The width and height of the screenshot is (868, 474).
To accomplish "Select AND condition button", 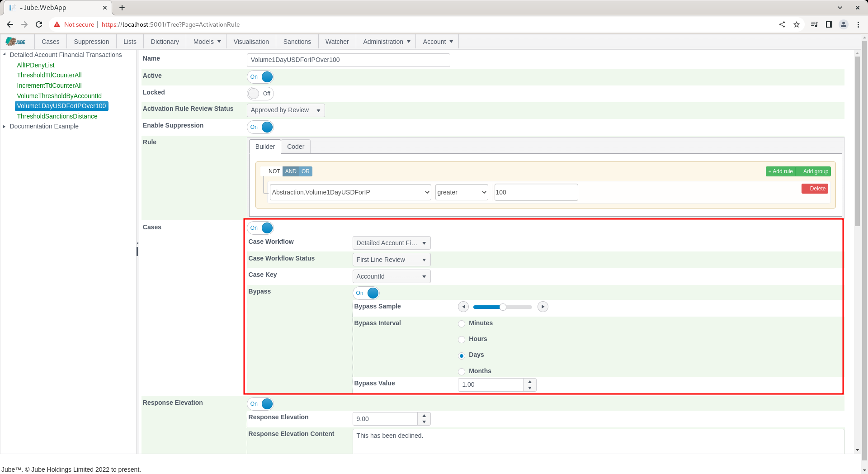I will tap(291, 171).
